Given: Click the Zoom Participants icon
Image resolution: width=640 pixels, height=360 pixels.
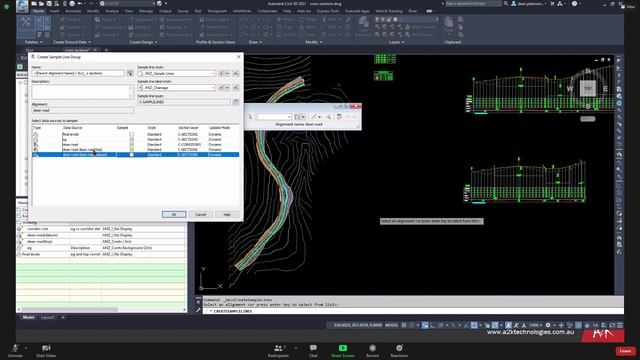Looking at the screenshot, I should coord(278,348).
